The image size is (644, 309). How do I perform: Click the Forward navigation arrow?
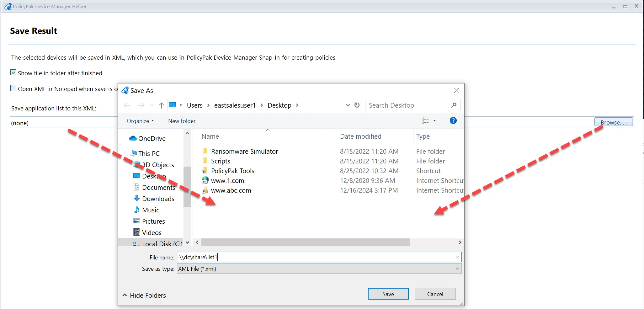[141, 105]
